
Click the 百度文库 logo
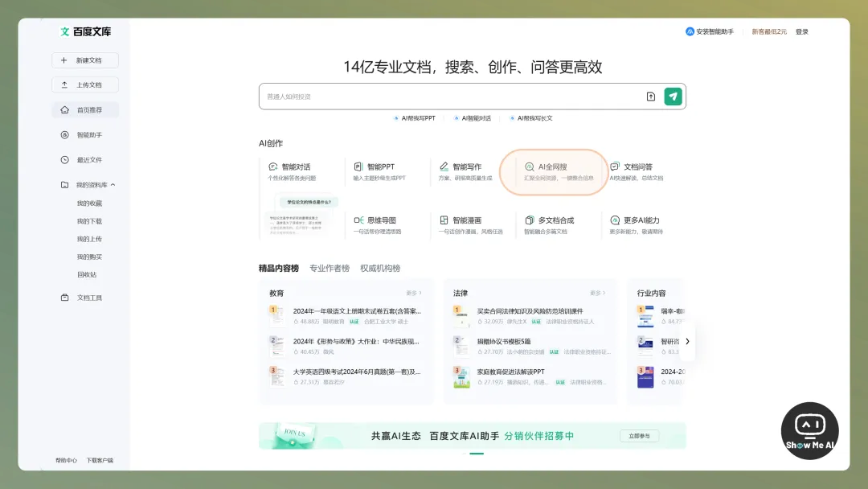pyautogui.click(x=86, y=31)
